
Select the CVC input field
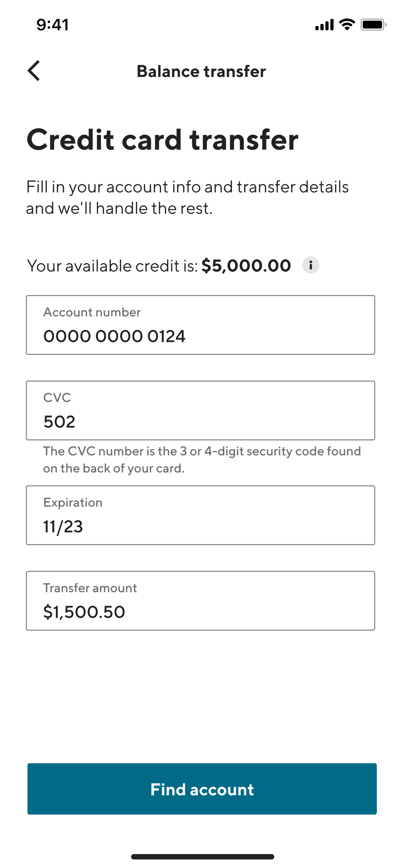pyautogui.click(x=200, y=410)
